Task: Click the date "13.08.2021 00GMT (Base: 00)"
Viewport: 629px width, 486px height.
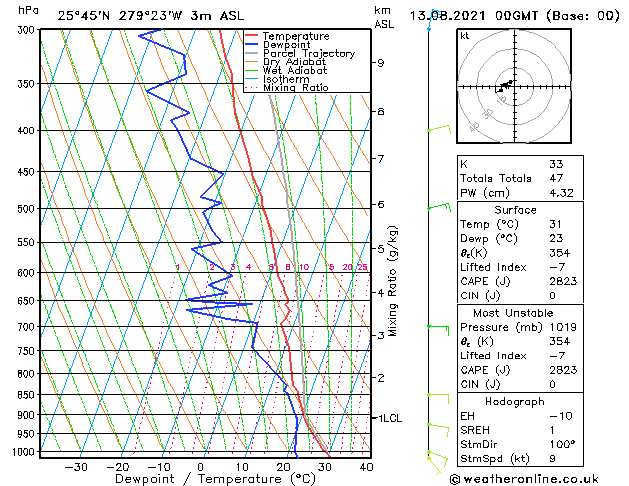Action: click(x=514, y=16)
